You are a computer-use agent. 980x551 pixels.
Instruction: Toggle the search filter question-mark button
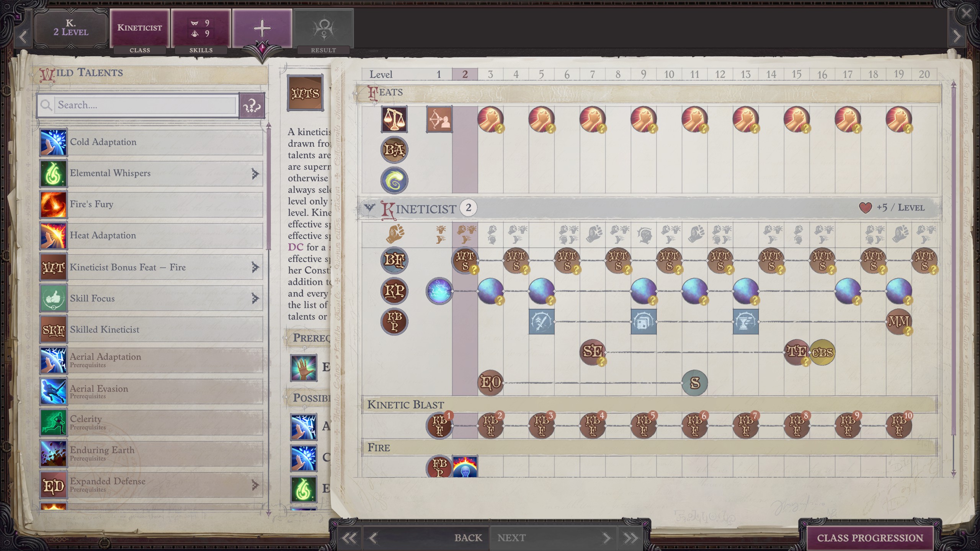252,105
